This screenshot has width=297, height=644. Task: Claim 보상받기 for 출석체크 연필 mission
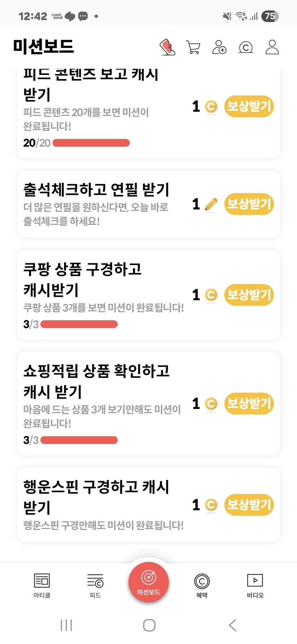click(249, 204)
